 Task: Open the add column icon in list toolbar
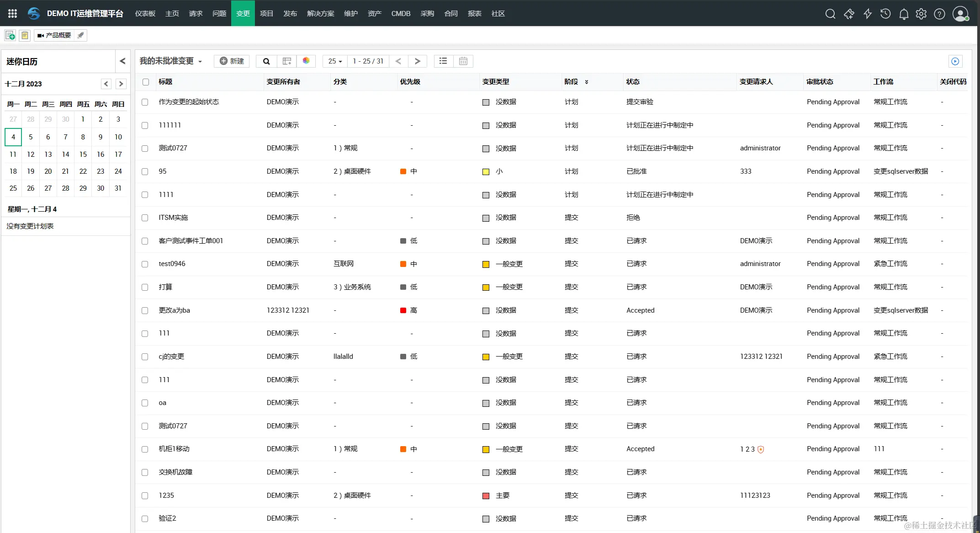(x=286, y=61)
